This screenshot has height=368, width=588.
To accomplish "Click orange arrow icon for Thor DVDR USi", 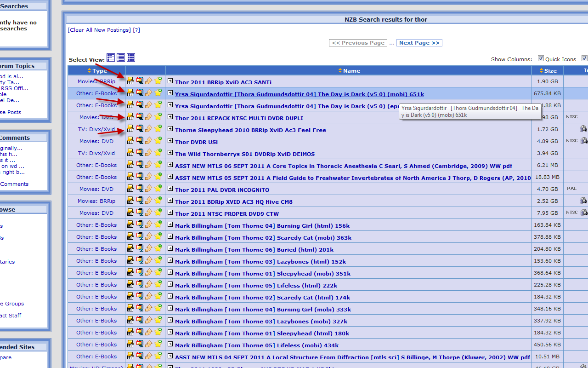I will [x=149, y=141].
